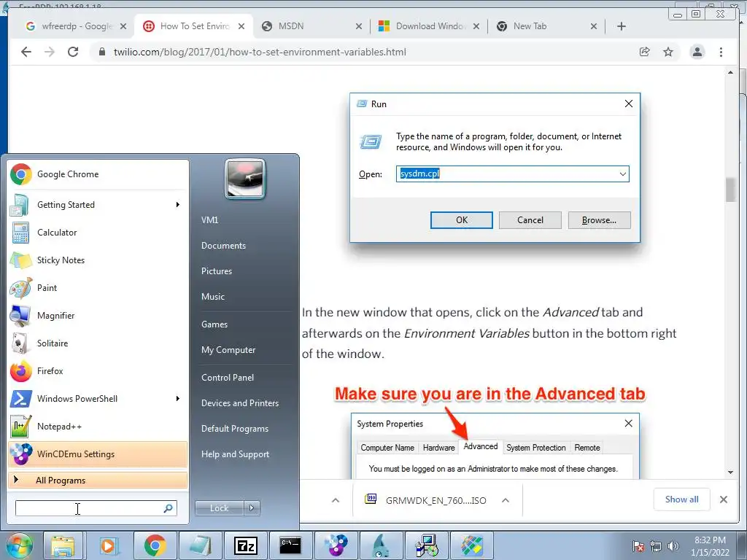Start Paint from the Start menu
The height and width of the screenshot is (560, 747).
[x=98, y=287]
